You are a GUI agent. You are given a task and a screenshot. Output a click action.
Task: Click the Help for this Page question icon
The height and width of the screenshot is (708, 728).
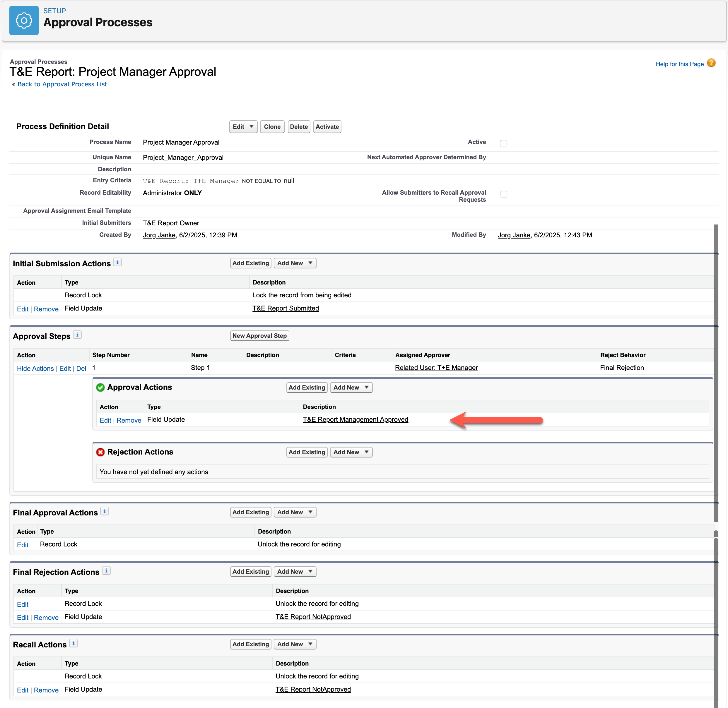pos(711,63)
